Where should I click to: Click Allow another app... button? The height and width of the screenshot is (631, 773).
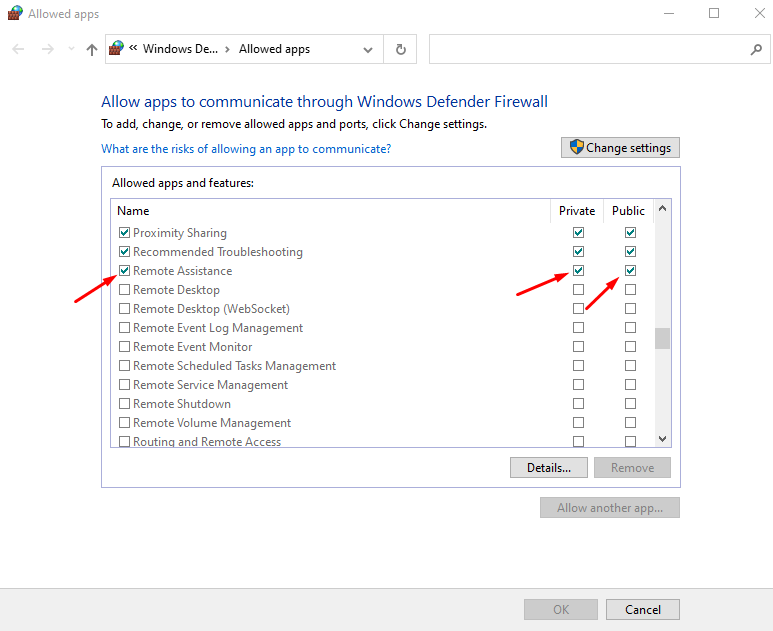point(610,508)
